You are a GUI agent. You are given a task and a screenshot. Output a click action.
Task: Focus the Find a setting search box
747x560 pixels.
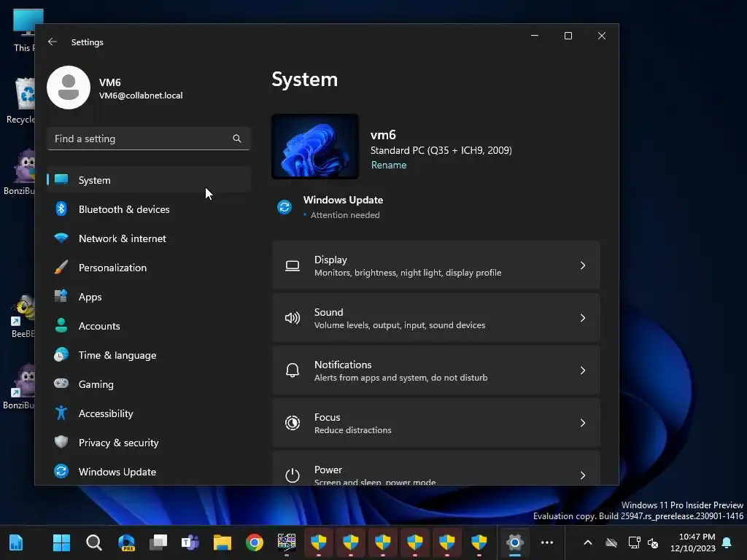149,139
